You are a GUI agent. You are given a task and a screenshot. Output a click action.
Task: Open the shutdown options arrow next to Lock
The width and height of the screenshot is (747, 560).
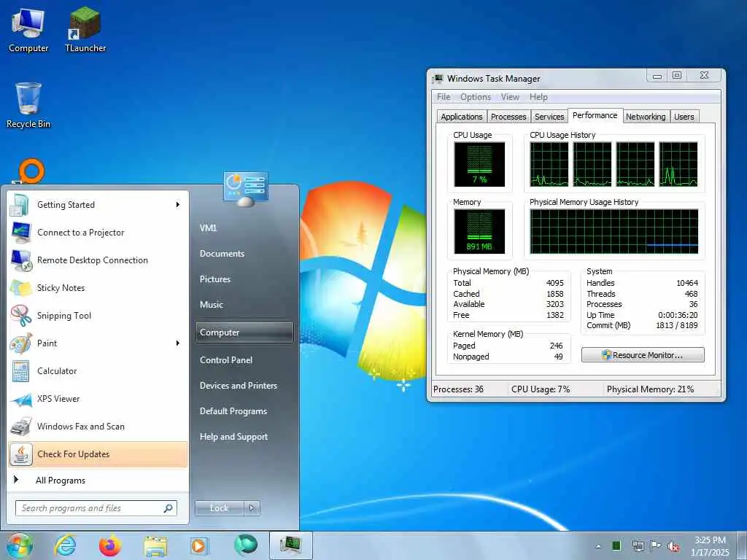click(x=252, y=508)
